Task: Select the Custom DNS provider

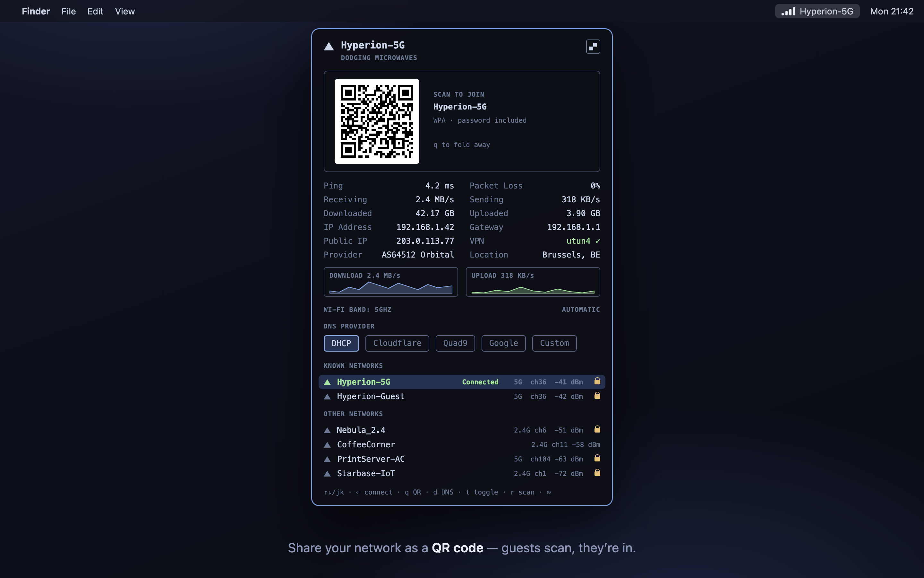Action: point(554,343)
